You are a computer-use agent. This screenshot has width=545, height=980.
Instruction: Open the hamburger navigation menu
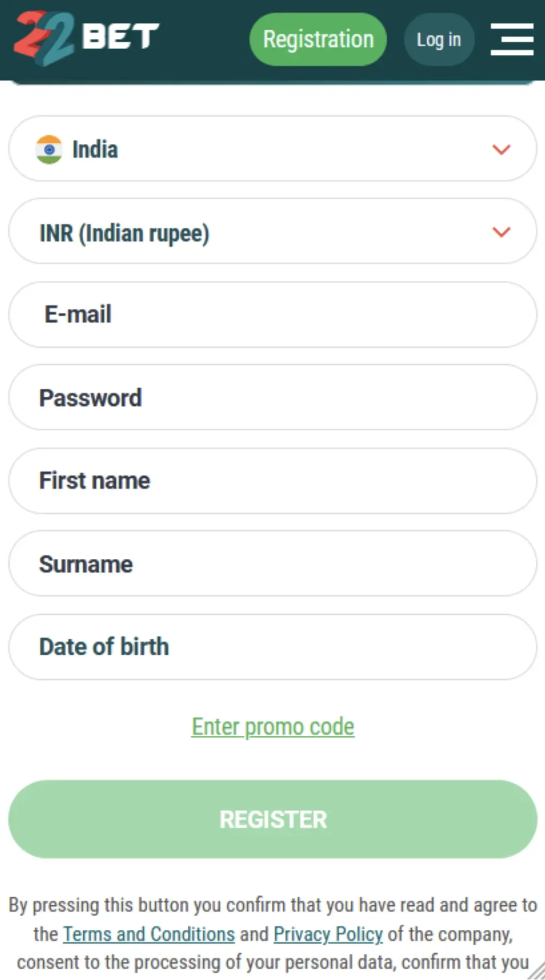511,39
